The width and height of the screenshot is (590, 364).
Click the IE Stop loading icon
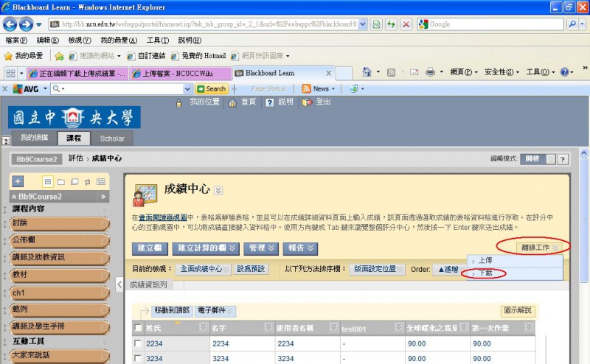tap(406, 24)
